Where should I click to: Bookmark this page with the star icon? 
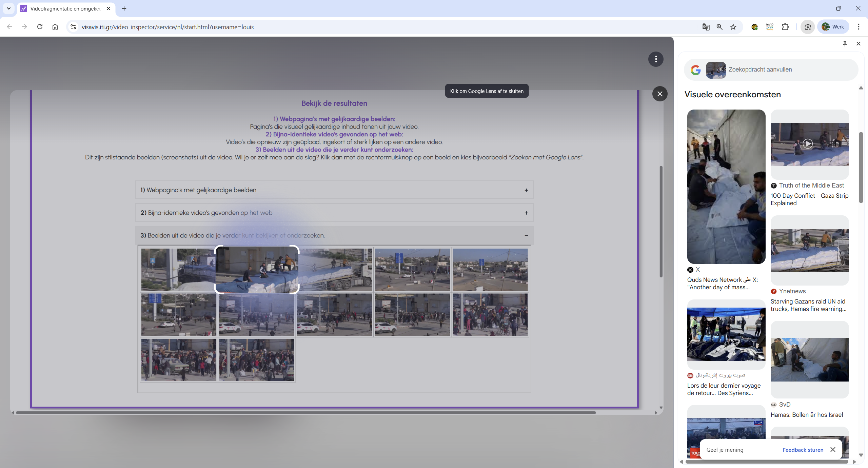(x=733, y=27)
